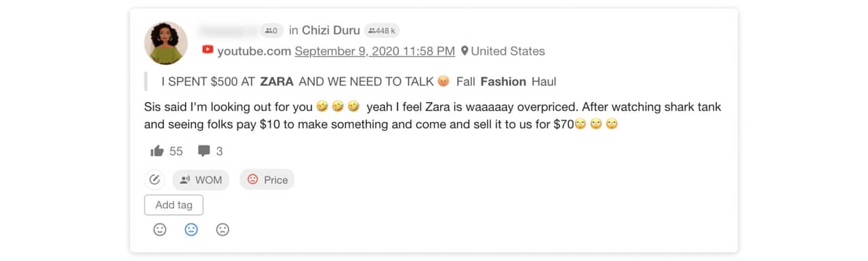Click the 448k subscribers badge
This screenshot has width=868, height=261.
click(382, 31)
